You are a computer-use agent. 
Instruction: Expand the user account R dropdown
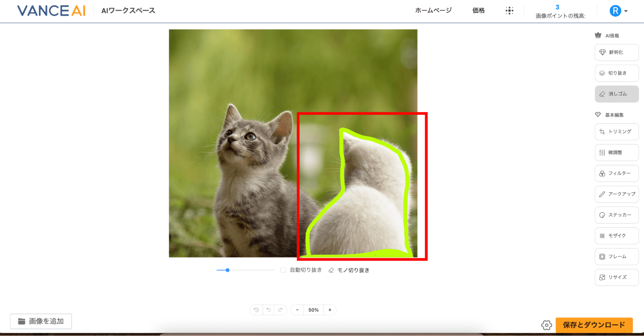[x=619, y=11]
